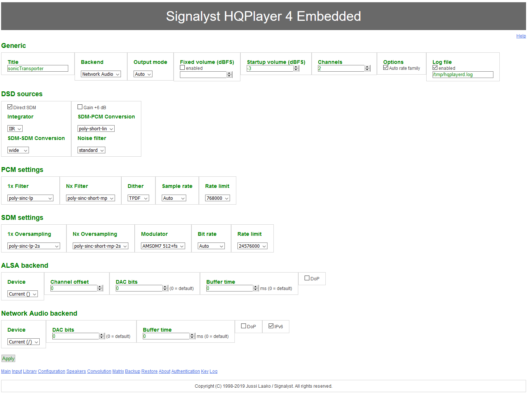
Task: Open the Key link
Action: (x=205, y=371)
